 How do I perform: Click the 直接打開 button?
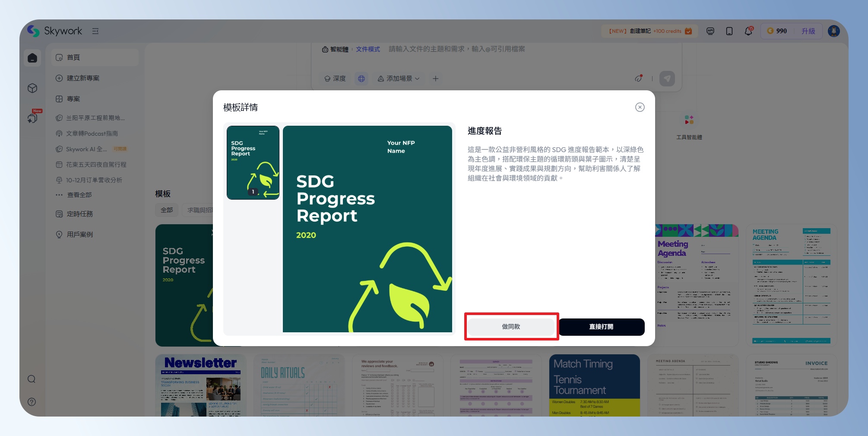pos(601,327)
